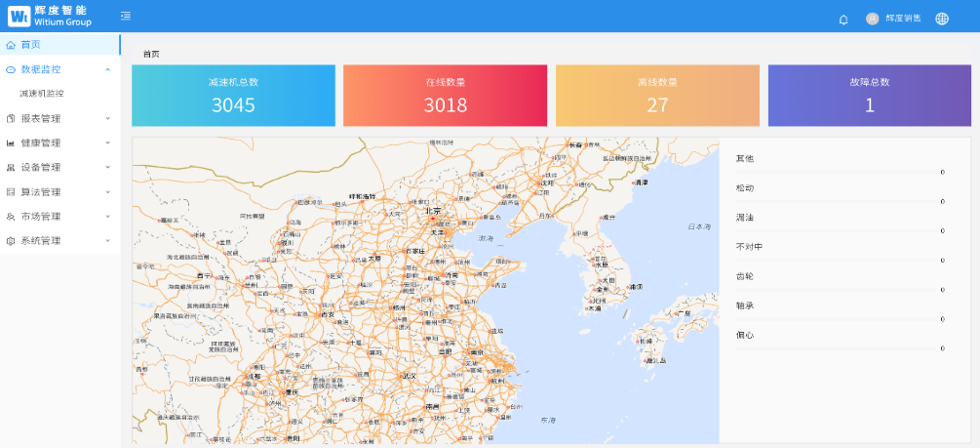Click the 设备管理 device icon

tap(11, 167)
